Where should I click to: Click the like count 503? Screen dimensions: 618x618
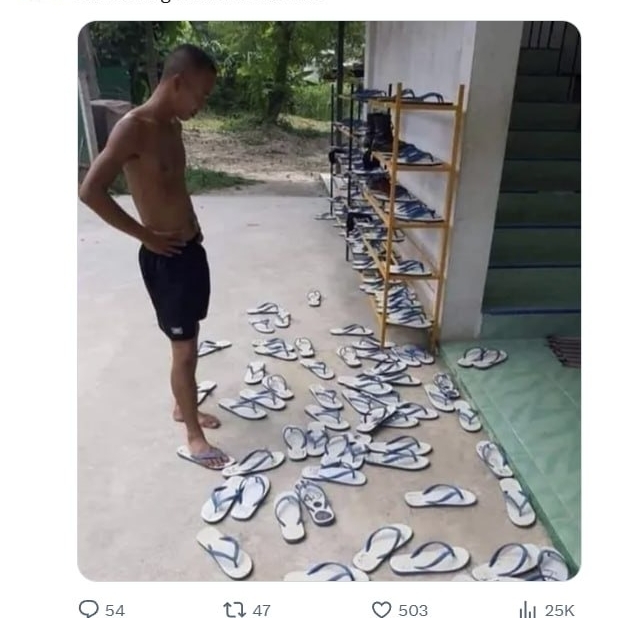413,611
